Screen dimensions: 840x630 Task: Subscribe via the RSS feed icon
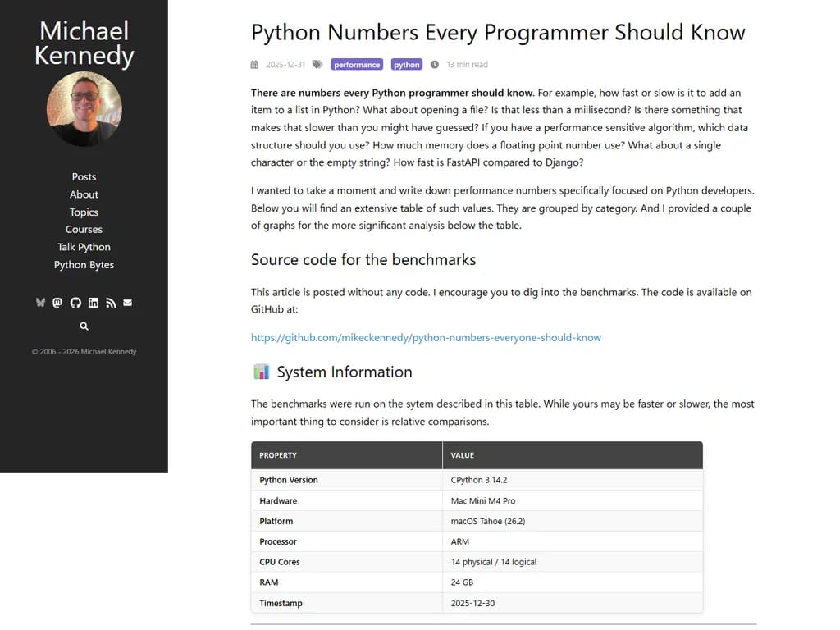click(110, 302)
